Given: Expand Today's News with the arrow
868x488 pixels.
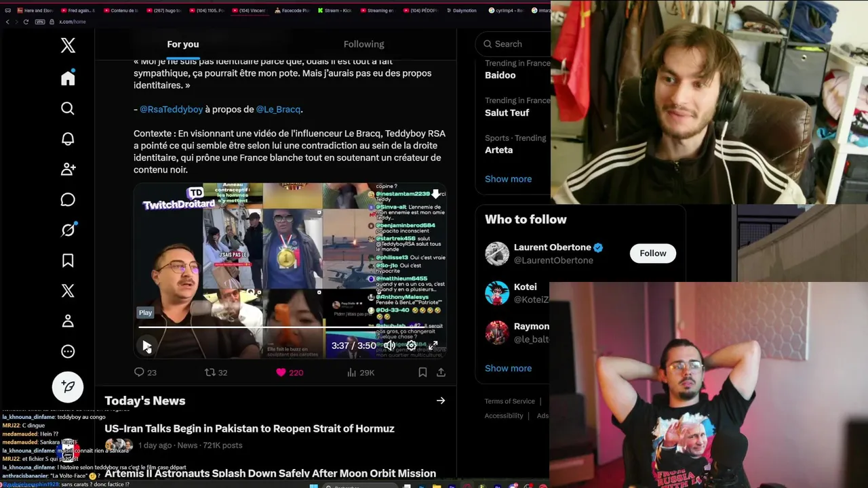Looking at the screenshot, I should [441, 401].
